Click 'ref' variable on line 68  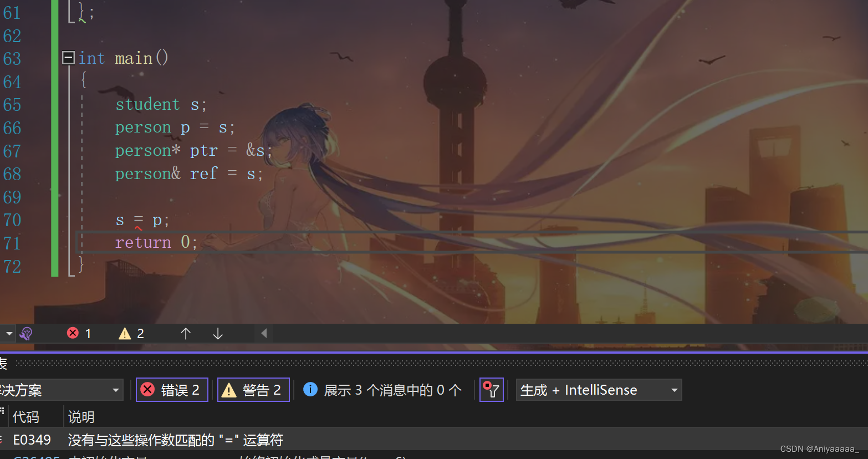(x=203, y=174)
